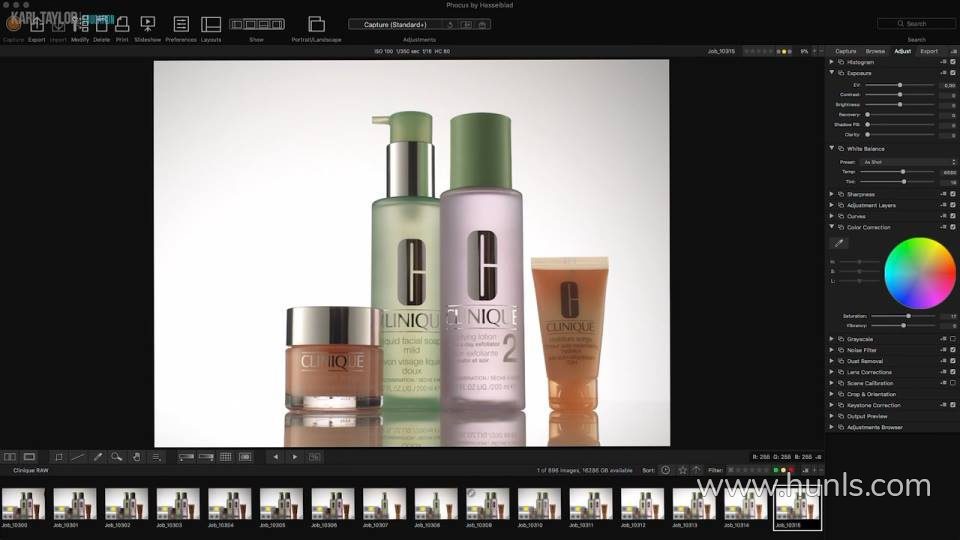This screenshot has width=960, height=540.
Task: Select the eyedropper tool in bottom toolbar
Action: point(97,457)
